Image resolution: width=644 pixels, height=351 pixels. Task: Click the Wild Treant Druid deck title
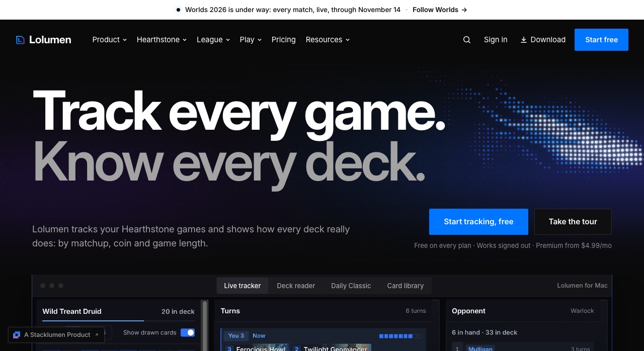[x=72, y=311]
